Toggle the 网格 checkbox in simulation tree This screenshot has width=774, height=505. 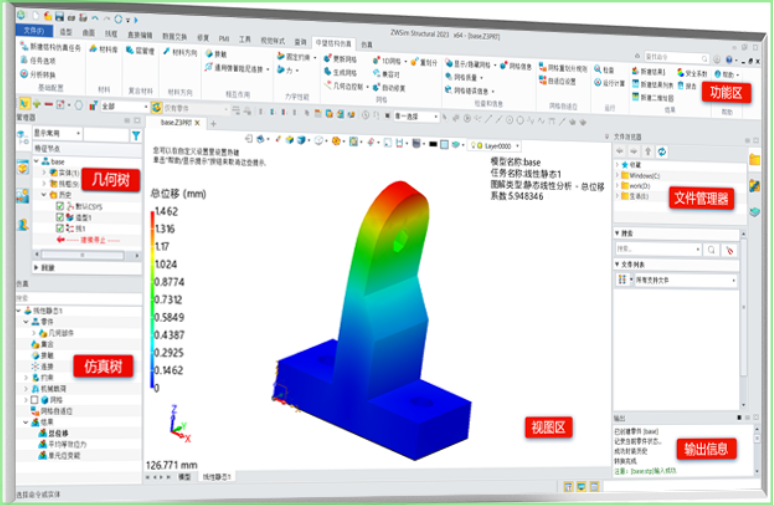(35, 399)
